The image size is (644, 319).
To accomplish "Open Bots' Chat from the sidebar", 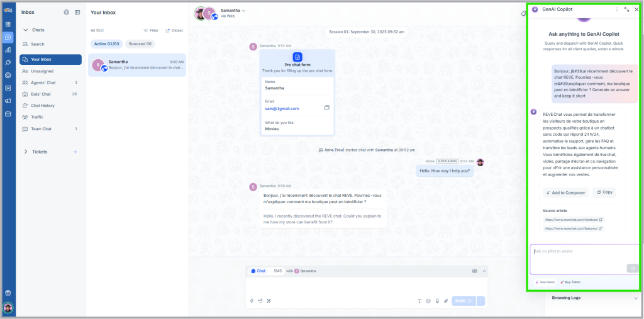I will (41, 94).
